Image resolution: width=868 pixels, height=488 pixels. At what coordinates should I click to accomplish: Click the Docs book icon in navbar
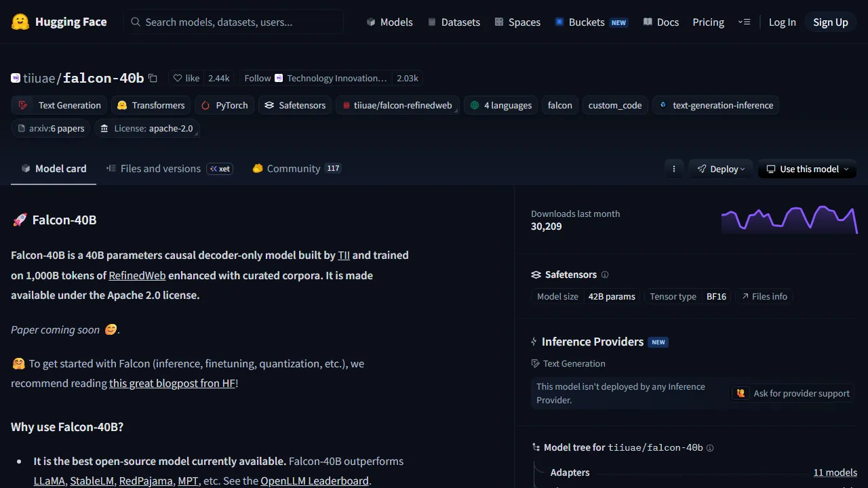pos(648,22)
